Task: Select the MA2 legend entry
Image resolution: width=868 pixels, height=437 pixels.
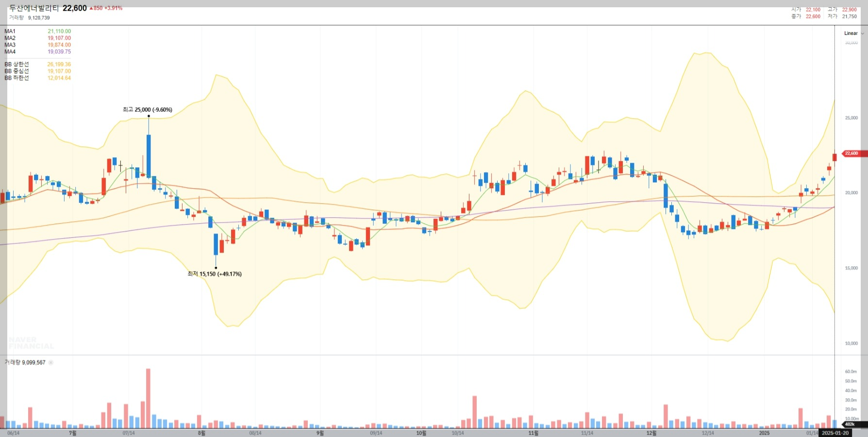Action: pos(37,38)
